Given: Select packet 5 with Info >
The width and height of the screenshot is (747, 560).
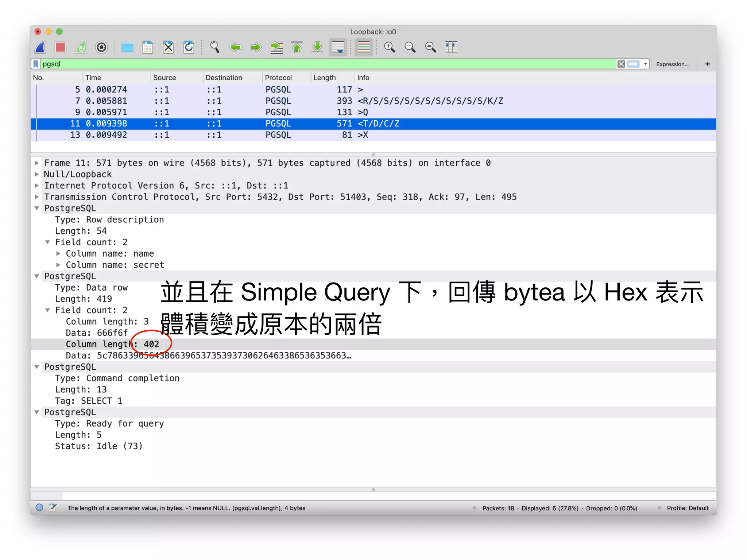Looking at the screenshot, I should (x=373, y=90).
